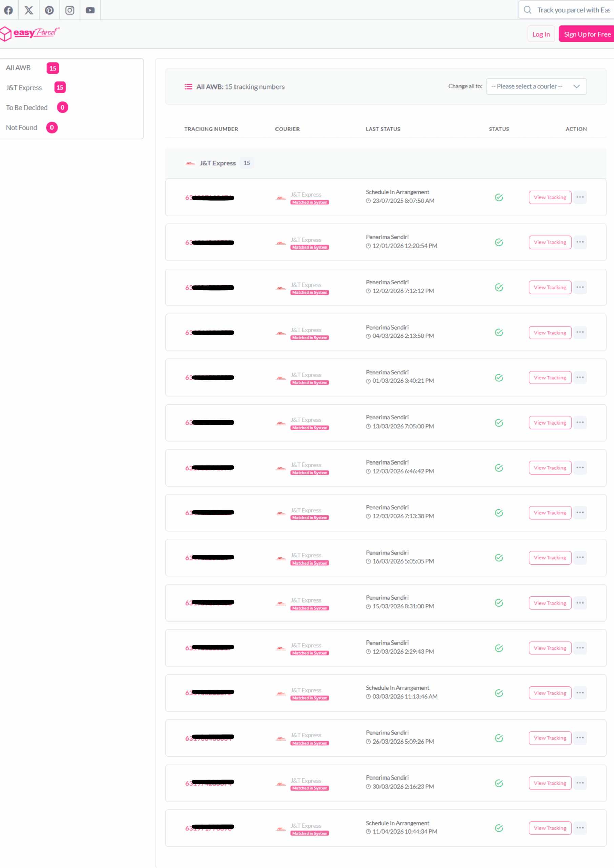This screenshot has height=868, width=614.
Task: Click the X (Twitter) social icon
Action: pyautogui.click(x=29, y=10)
